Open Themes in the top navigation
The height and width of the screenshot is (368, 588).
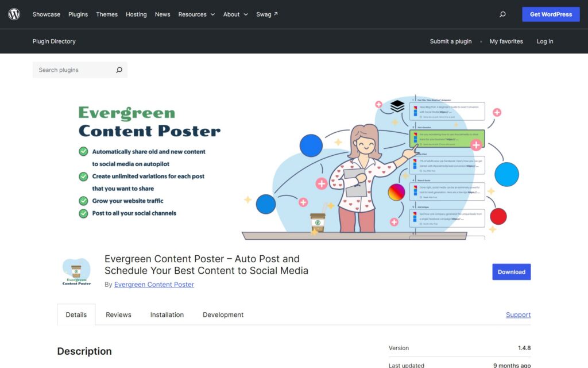107,14
